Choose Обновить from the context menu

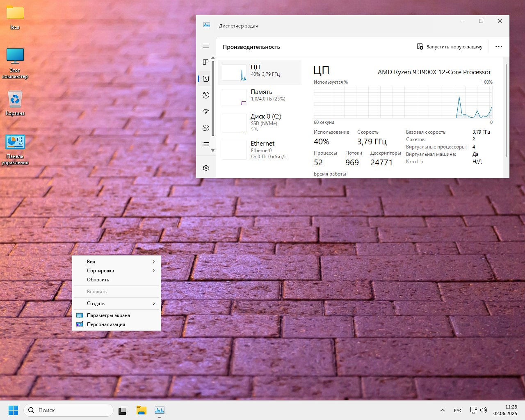coord(98,280)
